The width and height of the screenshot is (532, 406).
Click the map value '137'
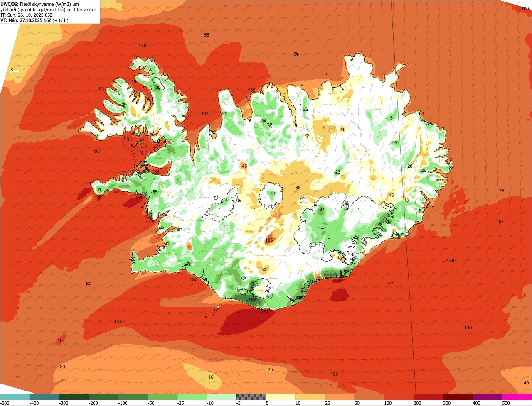point(118,322)
